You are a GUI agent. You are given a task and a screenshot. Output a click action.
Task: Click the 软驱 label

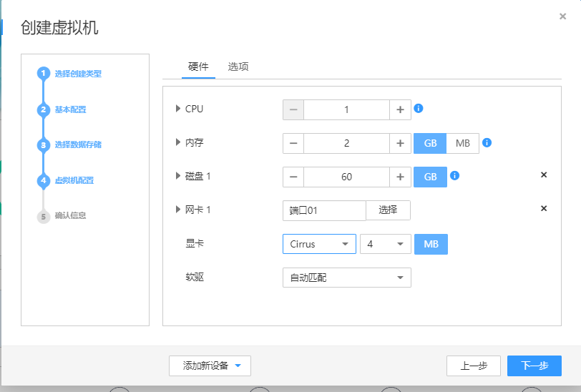click(x=195, y=277)
